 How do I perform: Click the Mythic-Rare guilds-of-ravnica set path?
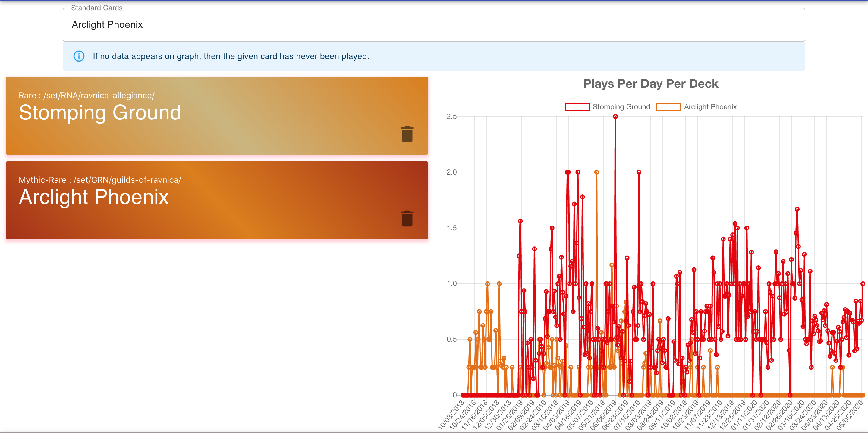tap(100, 180)
